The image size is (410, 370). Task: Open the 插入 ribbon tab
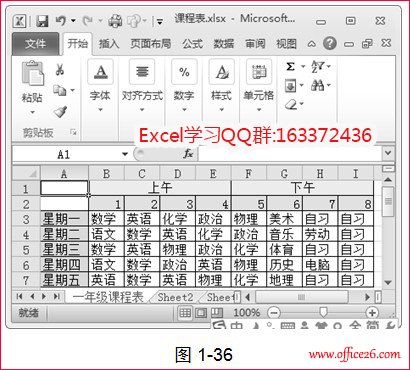click(x=109, y=44)
